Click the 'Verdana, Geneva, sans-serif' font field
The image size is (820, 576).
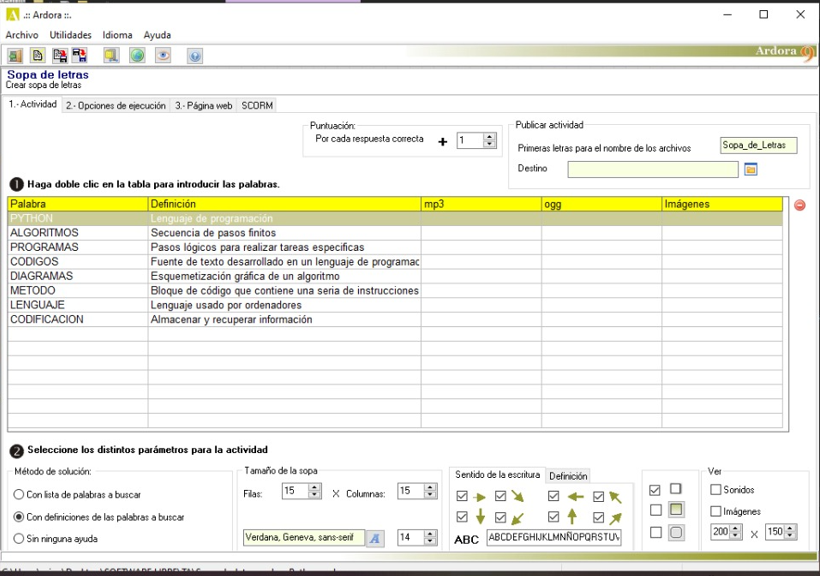coord(304,537)
